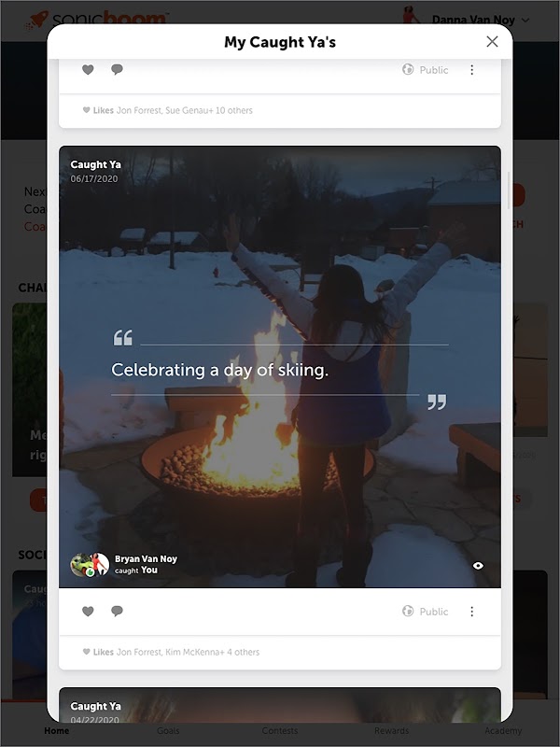Open comments on the top post
Image resolution: width=560 pixels, height=747 pixels.
pos(117,69)
